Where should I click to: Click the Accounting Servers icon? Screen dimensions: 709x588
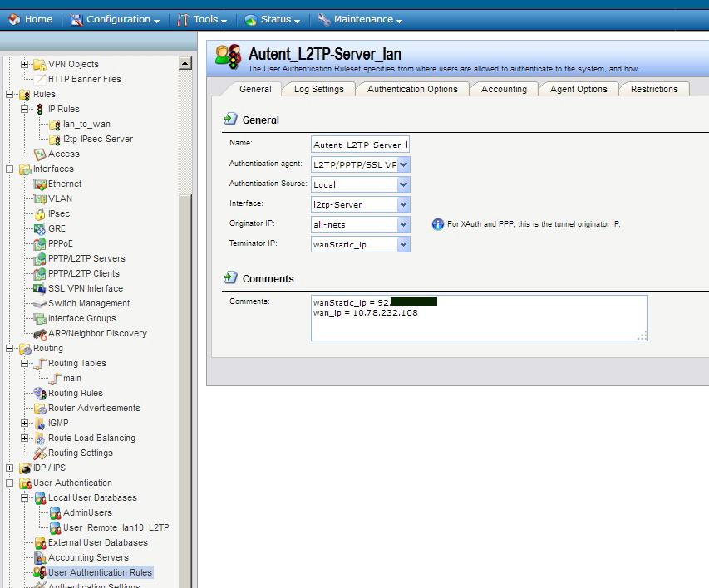point(40,558)
